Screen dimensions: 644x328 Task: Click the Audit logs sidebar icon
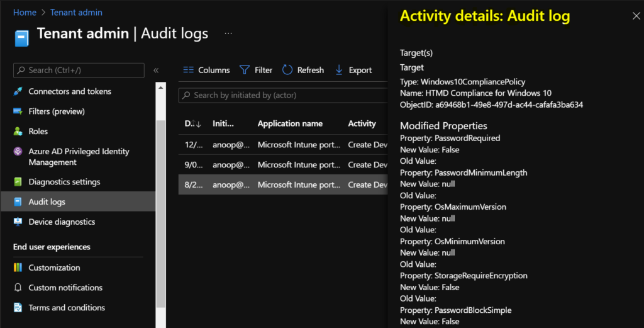(x=18, y=202)
